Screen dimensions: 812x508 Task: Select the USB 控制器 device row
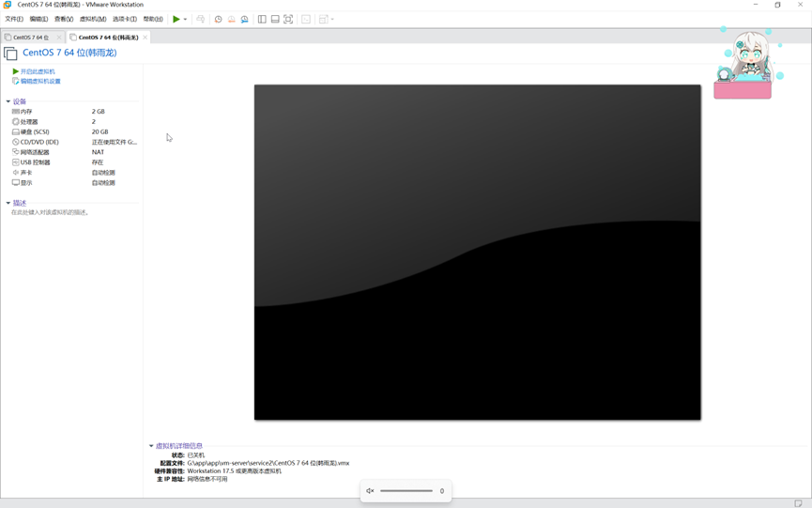pos(74,162)
